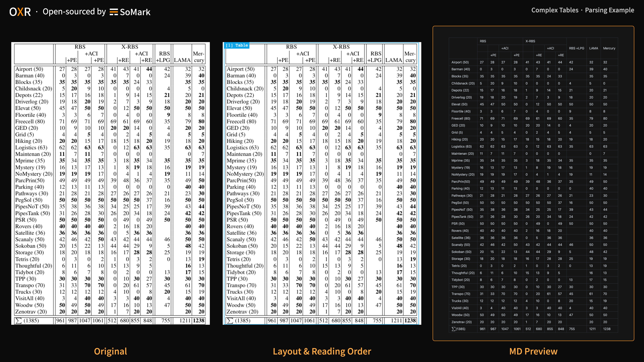Click the 'MD Preview' caption
This screenshot has height=362, width=644.
[x=533, y=351]
